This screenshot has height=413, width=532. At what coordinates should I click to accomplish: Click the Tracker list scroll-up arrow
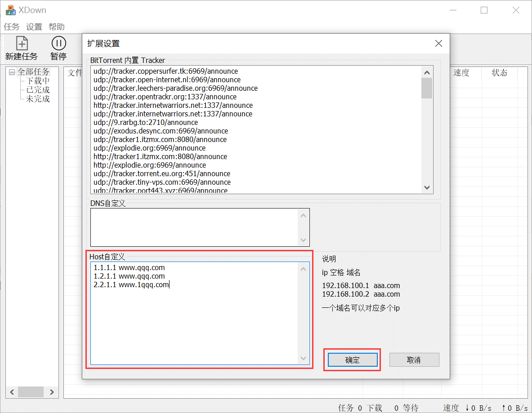427,71
